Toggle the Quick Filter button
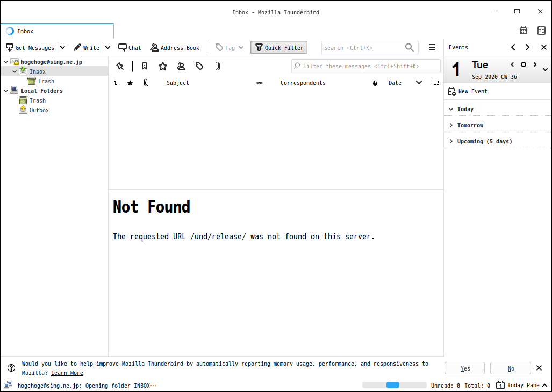The height and width of the screenshot is (392, 552). pos(279,47)
